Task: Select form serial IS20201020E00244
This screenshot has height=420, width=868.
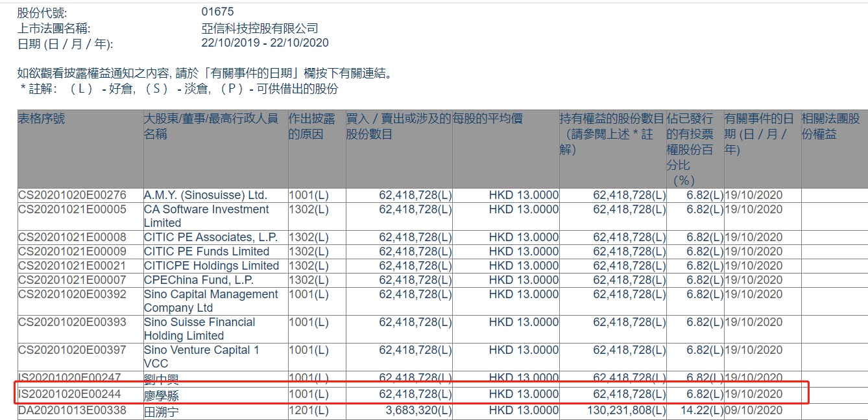Action: (x=69, y=394)
